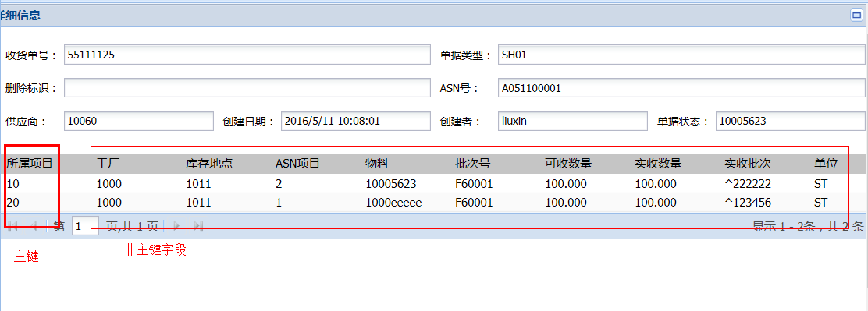Sort by the 实收批次 column header

(x=748, y=164)
